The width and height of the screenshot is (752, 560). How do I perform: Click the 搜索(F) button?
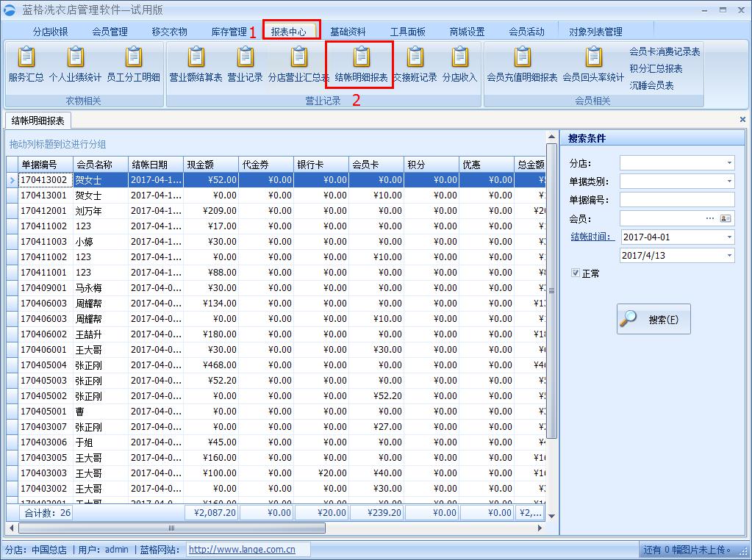(x=653, y=319)
